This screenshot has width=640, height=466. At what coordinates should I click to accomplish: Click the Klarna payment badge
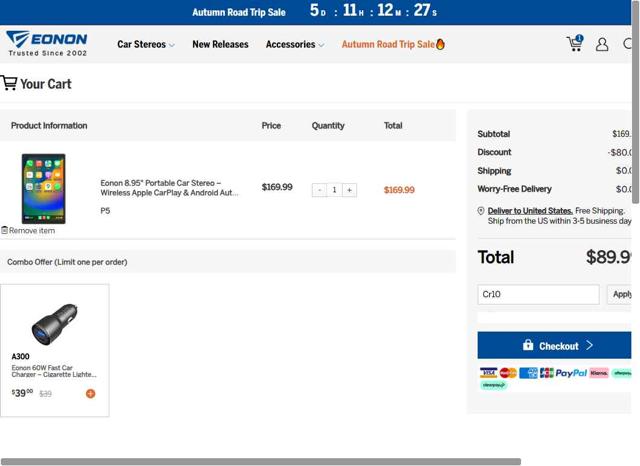pyautogui.click(x=599, y=373)
